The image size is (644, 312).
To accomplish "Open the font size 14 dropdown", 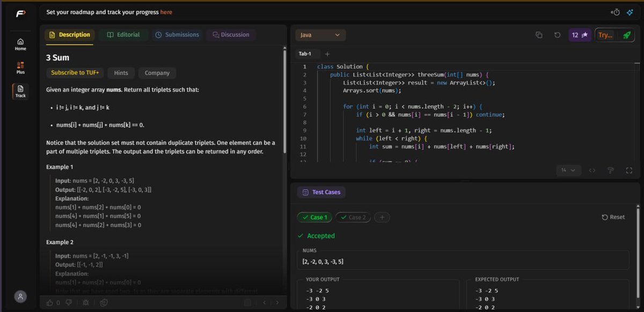I will pyautogui.click(x=568, y=170).
